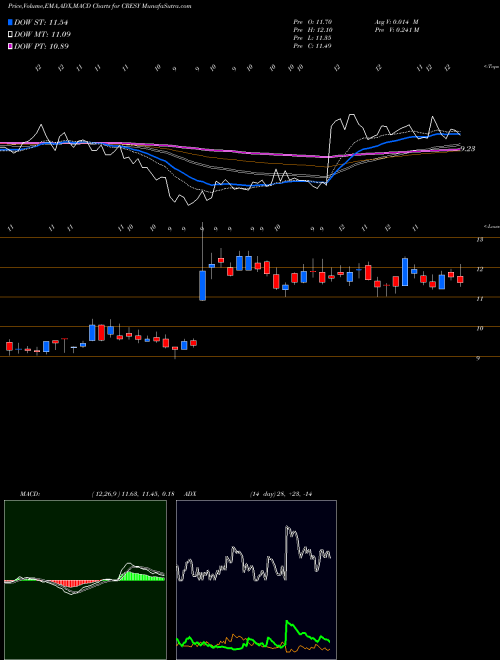Click the magenta DOW PT legend swatch
Viewport: 500px width, 660px height.
pos(10,46)
